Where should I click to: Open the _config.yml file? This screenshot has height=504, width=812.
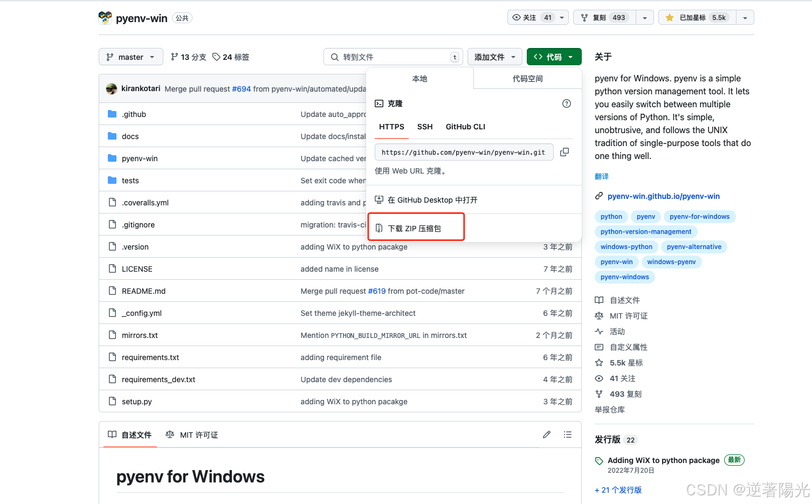coord(142,313)
